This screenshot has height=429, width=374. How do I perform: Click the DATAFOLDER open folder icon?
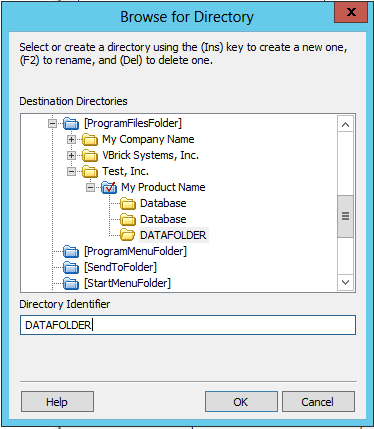point(128,235)
